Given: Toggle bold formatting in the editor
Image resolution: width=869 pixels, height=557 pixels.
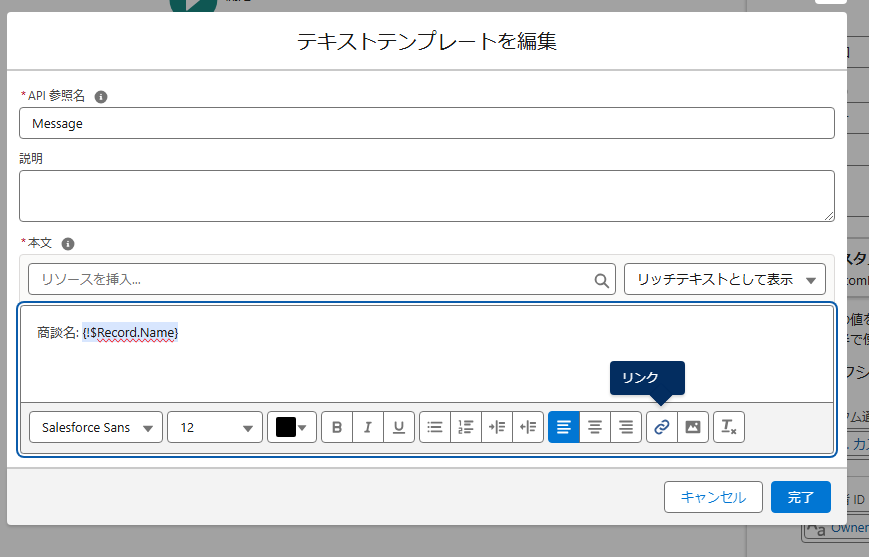Looking at the screenshot, I should coord(337,427).
